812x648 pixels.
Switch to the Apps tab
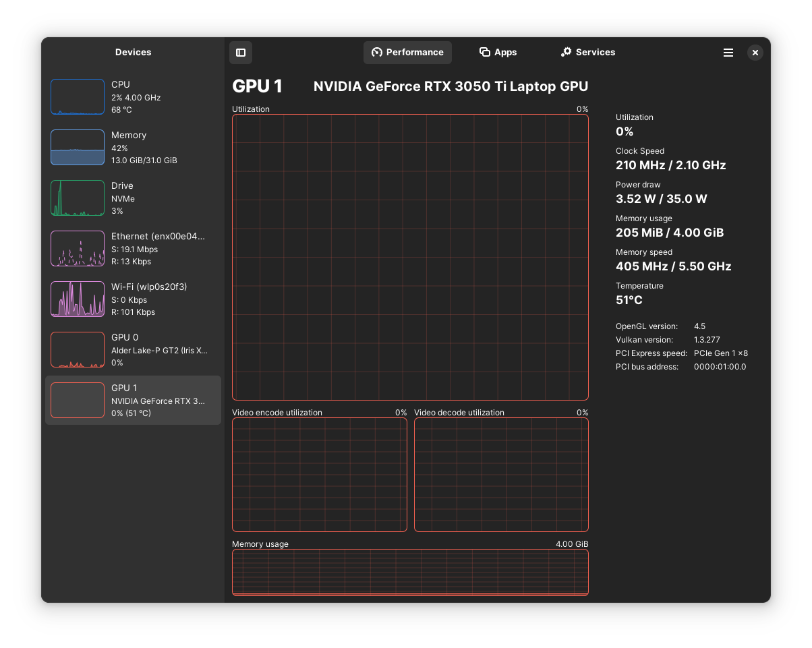pos(498,53)
